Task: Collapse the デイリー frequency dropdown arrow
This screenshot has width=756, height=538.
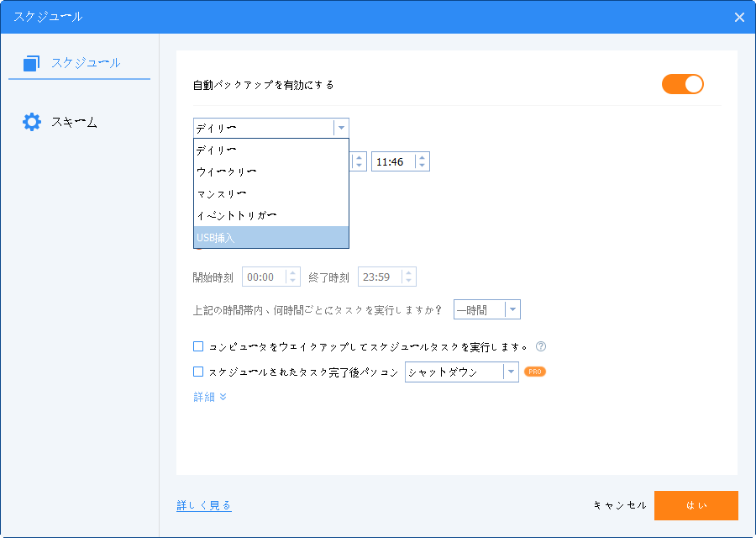Action: [340, 129]
